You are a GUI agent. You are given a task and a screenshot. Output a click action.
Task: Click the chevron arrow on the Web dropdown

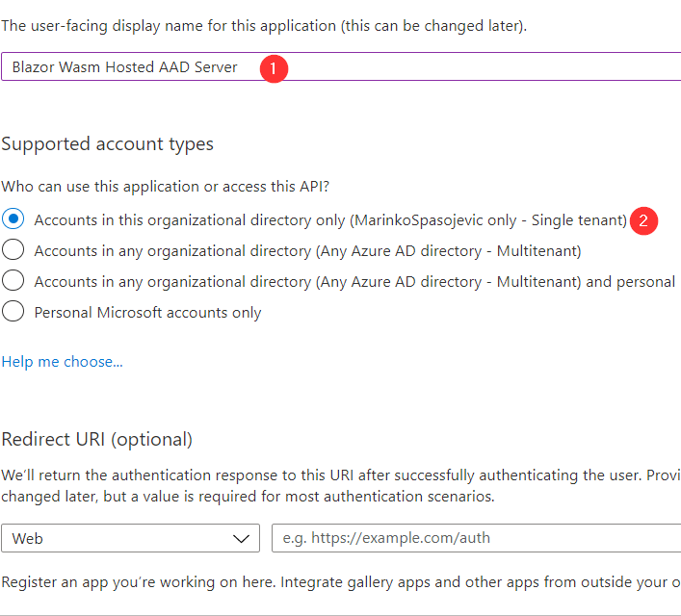click(241, 539)
